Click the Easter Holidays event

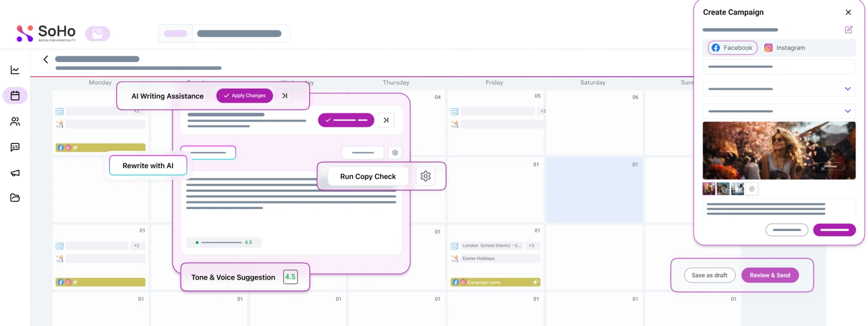point(501,259)
